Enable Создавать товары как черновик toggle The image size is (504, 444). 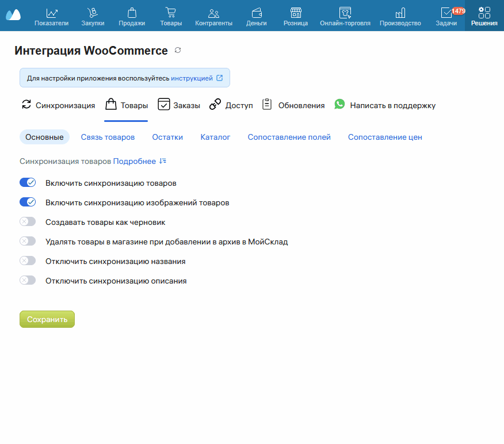(28, 221)
